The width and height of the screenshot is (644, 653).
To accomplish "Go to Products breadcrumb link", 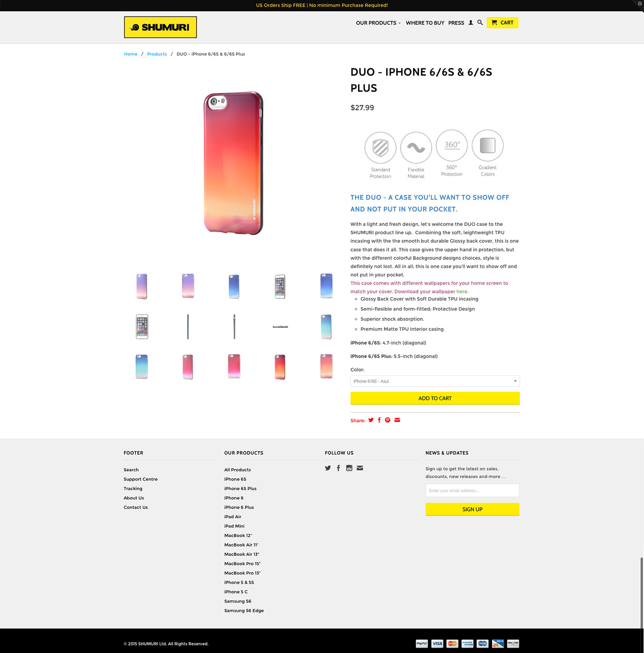I will 157,54.
